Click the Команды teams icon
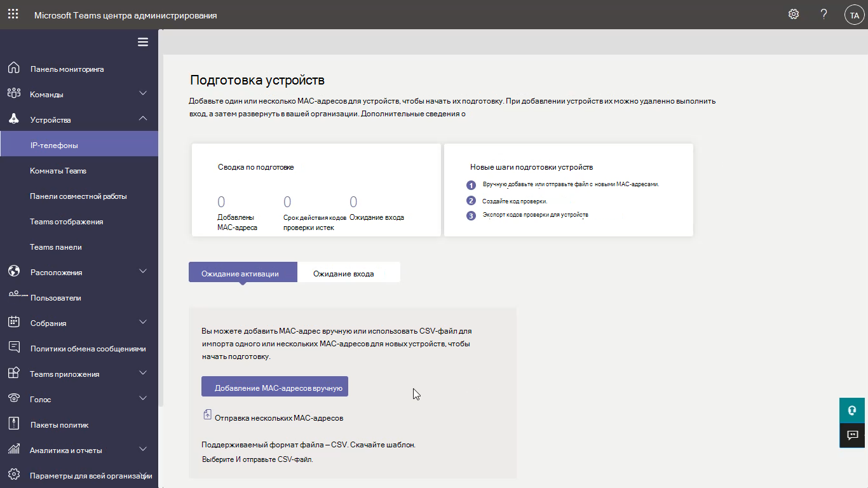 point(14,93)
